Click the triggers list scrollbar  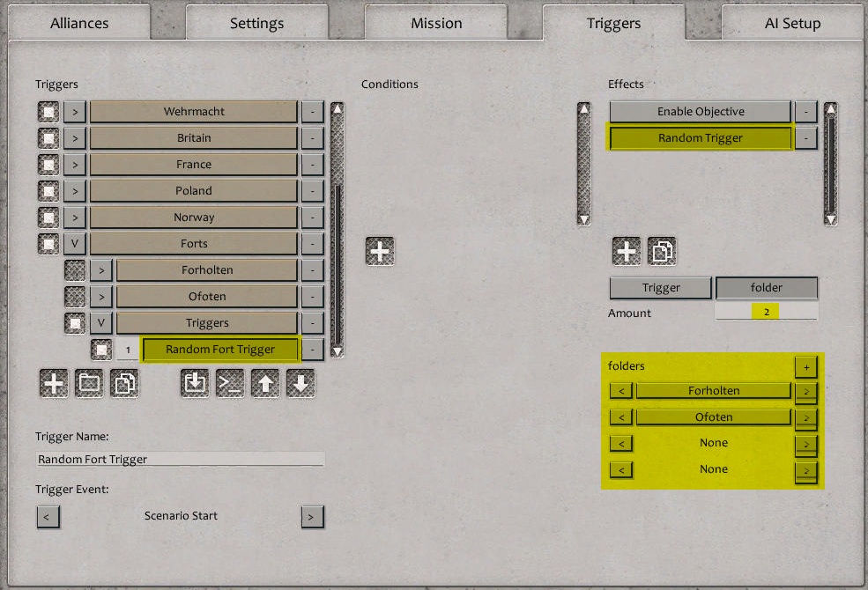(x=338, y=230)
